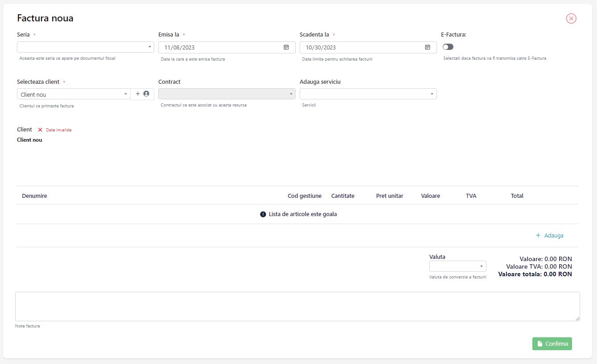The image size is (597, 364).
Task: Open the disabled Contract dropdown
Action: (227, 94)
